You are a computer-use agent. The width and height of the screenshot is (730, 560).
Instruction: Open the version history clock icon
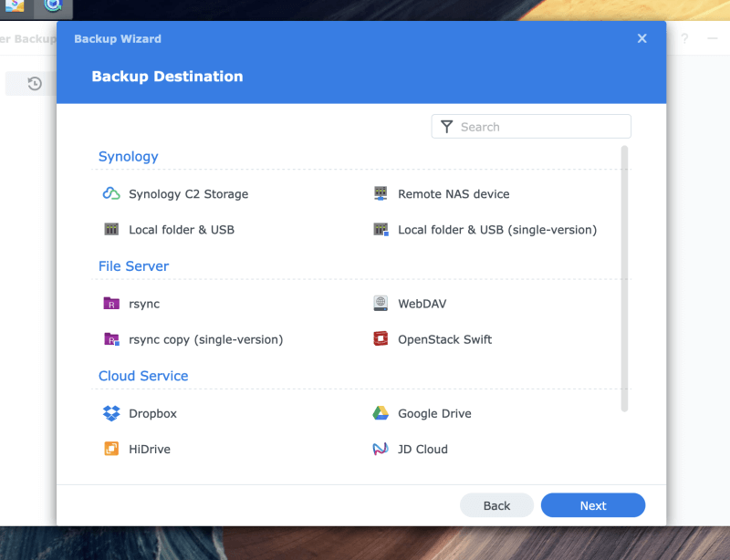(x=33, y=83)
